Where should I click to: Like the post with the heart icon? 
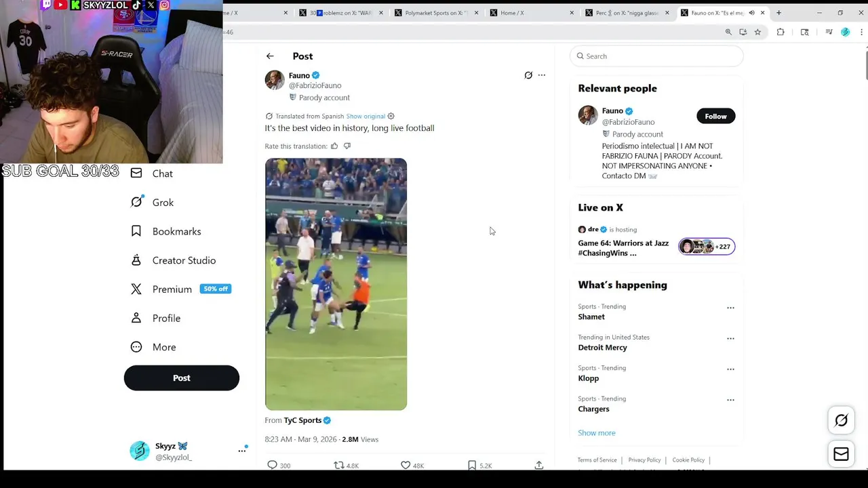406,465
